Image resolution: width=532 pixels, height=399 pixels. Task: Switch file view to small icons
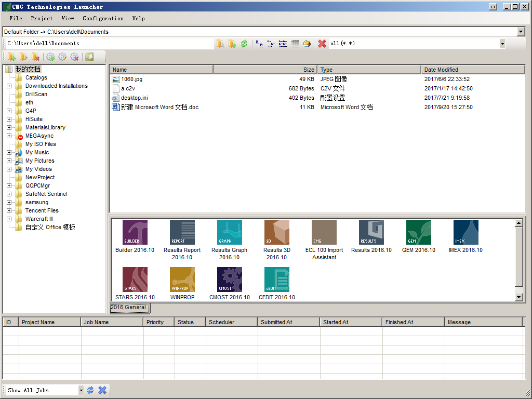click(271, 44)
